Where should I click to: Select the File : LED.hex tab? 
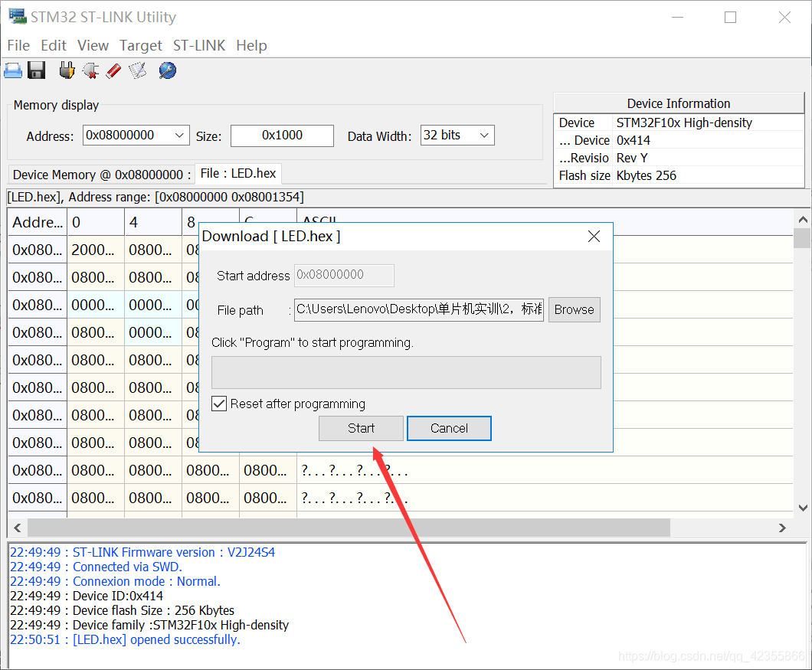click(x=238, y=174)
